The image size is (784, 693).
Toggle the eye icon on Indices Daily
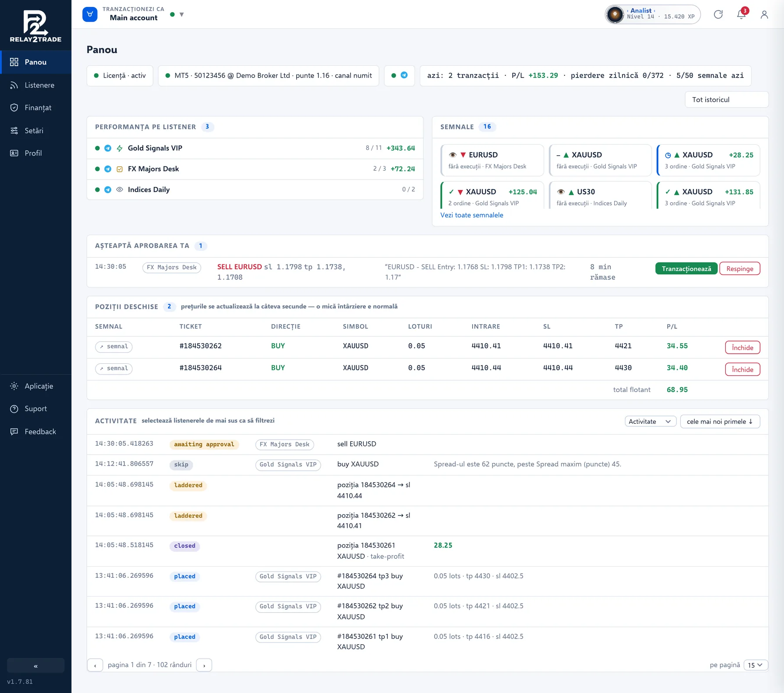coord(120,189)
